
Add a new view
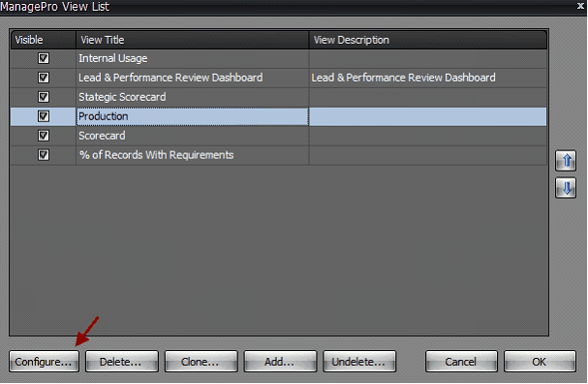pos(280,362)
